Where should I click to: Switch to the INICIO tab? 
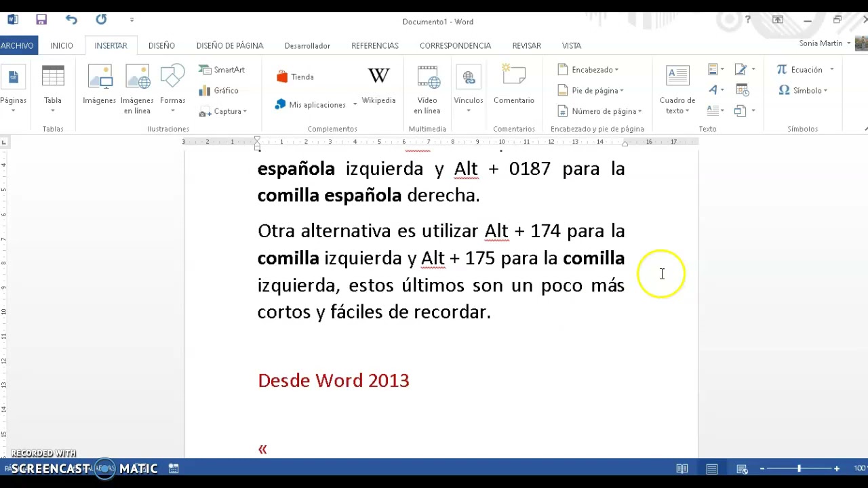62,45
